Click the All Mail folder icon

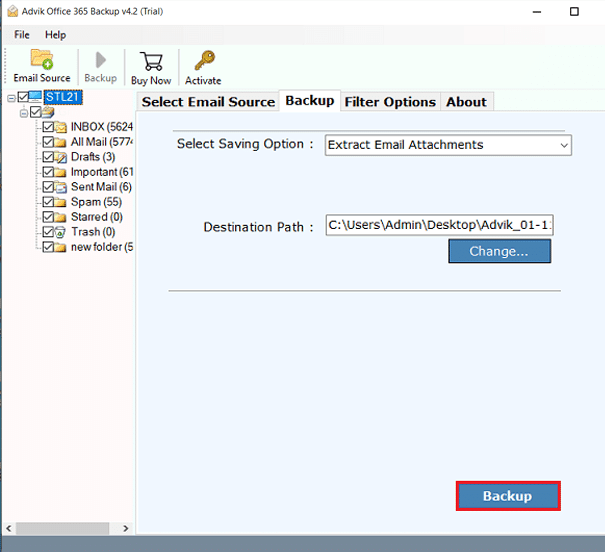(60, 142)
